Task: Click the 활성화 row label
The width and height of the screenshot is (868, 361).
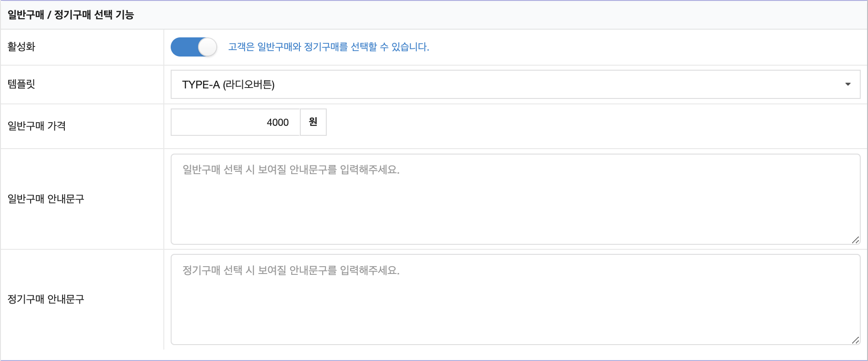Action: (x=21, y=46)
